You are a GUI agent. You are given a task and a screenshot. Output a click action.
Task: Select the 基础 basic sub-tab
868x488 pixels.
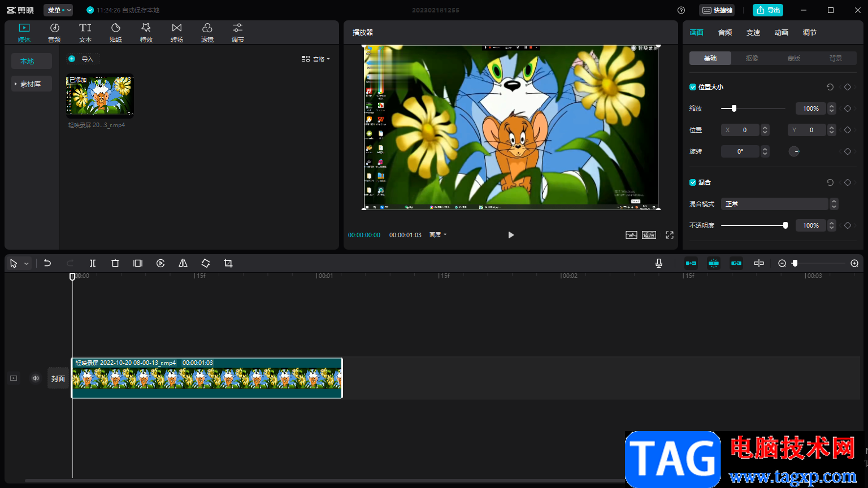pos(710,58)
